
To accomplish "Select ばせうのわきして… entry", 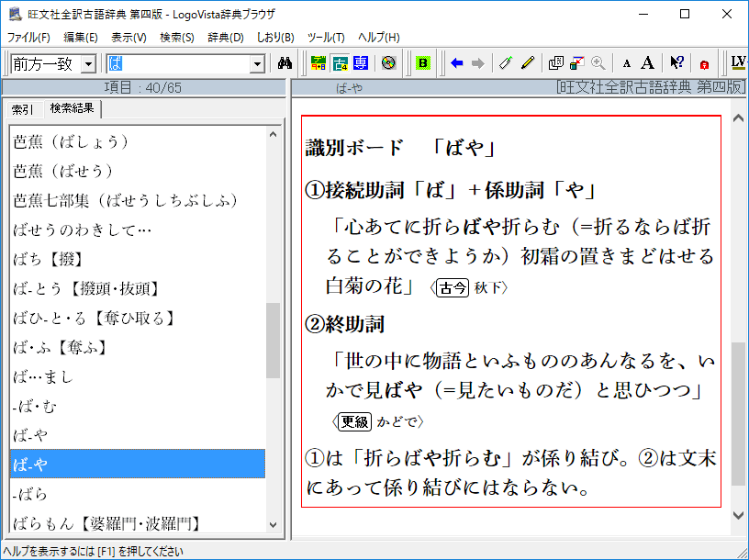I will click(x=138, y=230).
